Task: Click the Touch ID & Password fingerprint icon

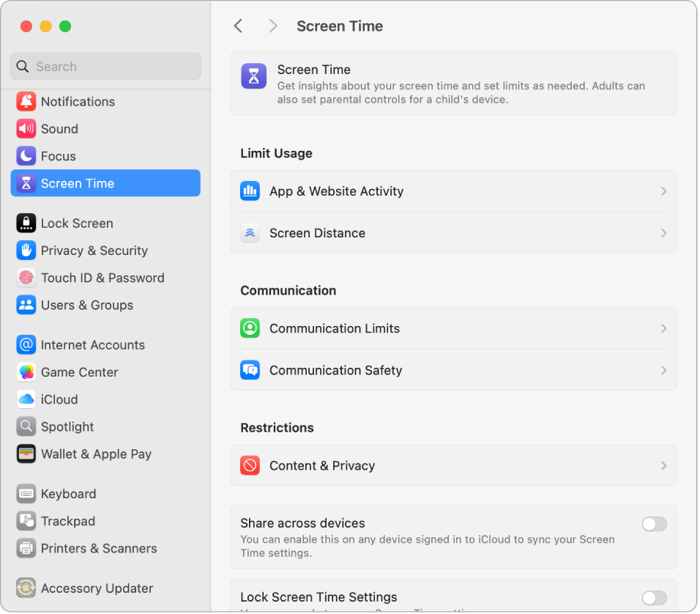Action: tap(26, 278)
